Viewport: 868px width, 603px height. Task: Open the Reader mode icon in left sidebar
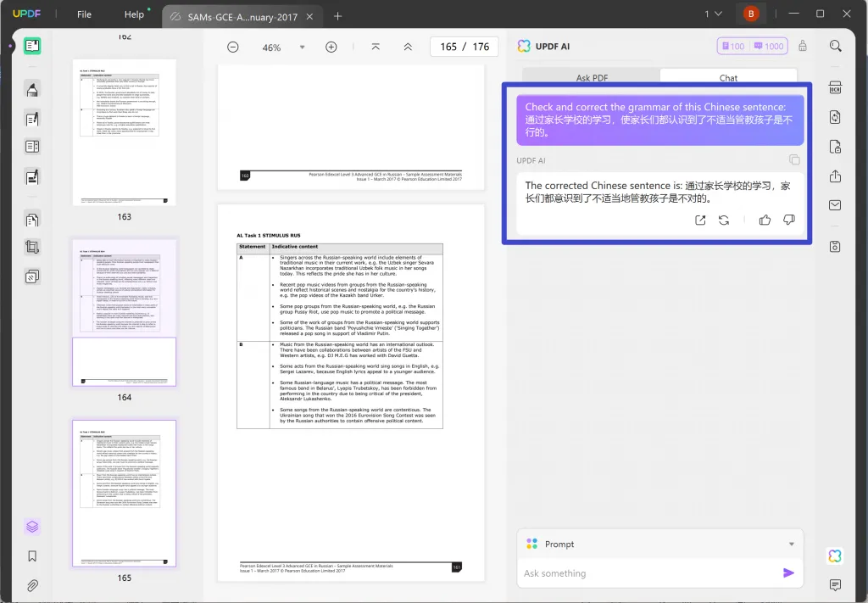point(32,46)
